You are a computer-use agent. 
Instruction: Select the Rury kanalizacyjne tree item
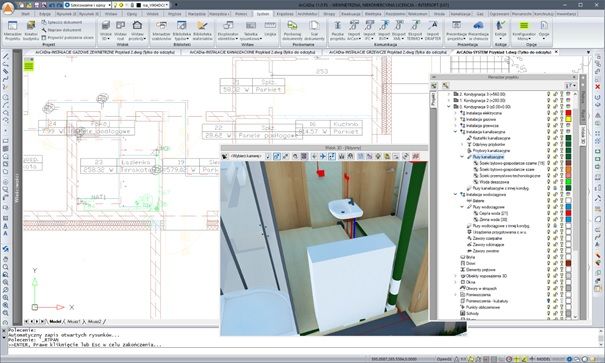coord(488,157)
